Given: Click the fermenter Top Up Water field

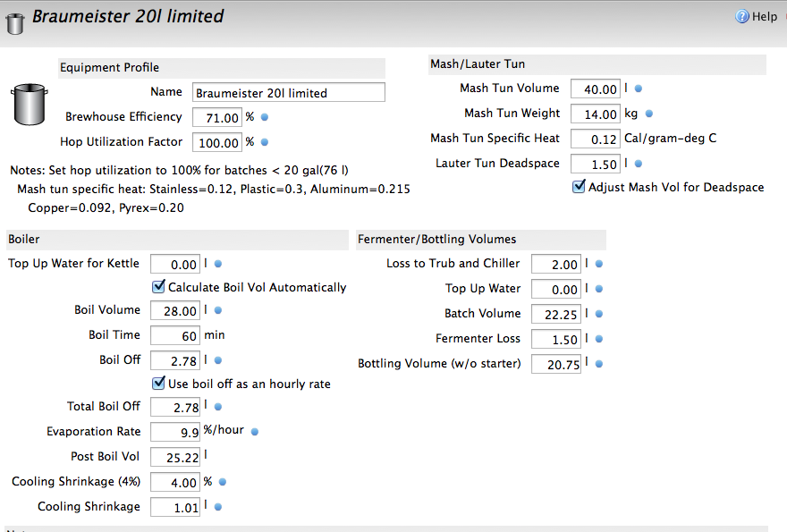Looking at the screenshot, I should coord(556,289).
